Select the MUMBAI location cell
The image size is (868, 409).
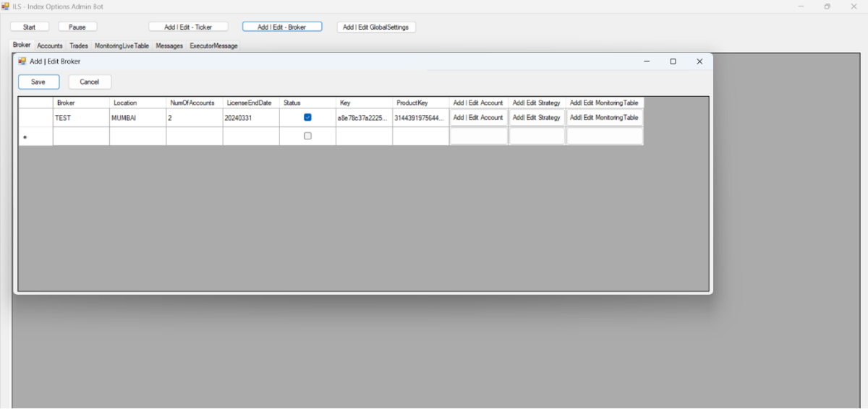137,117
